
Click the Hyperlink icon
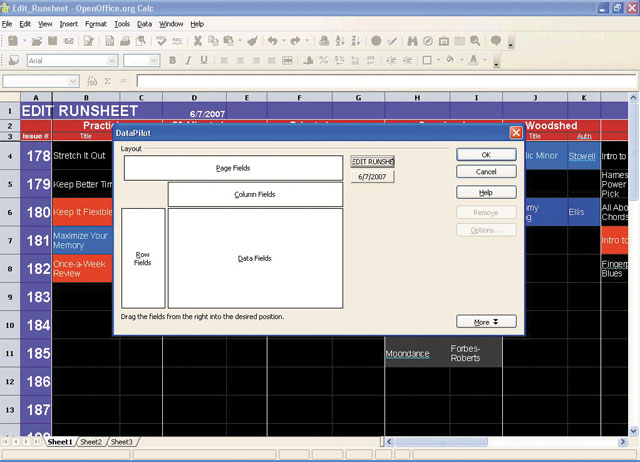click(324, 41)
